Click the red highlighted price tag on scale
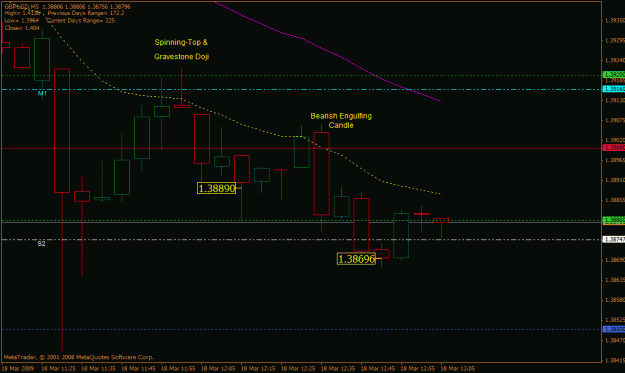 614,148
